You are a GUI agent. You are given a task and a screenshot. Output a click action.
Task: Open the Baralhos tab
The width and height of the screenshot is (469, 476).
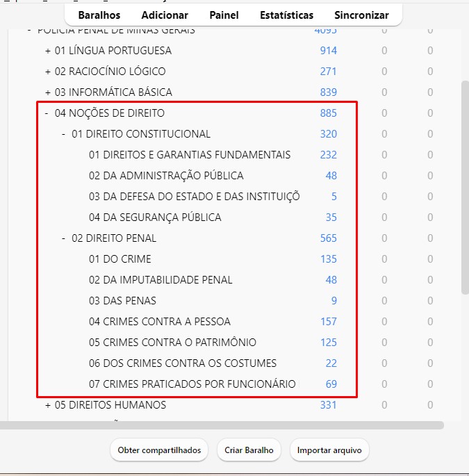[99, 15]
